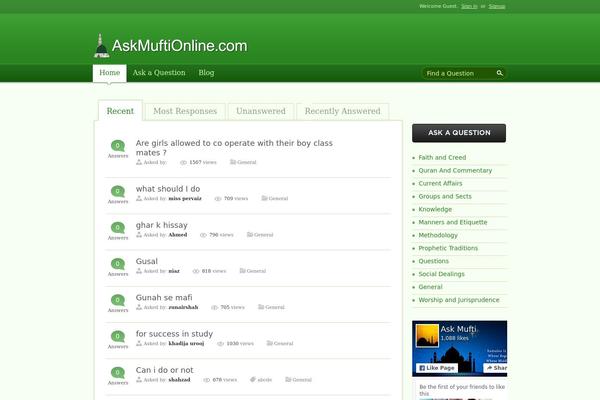Open AskMuftiOnline.com site title
This screenshot has height=400, width=600.
(179, 46)
